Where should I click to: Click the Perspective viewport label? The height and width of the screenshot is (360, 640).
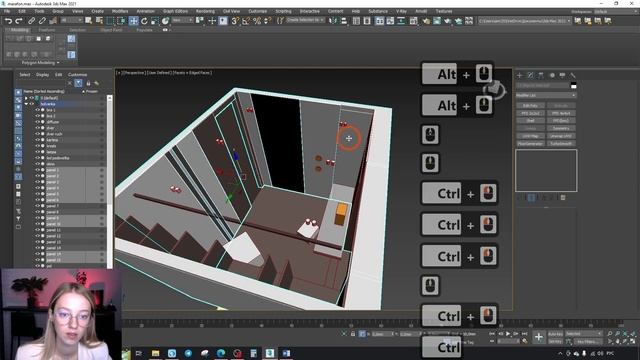[x=133, y=73]
